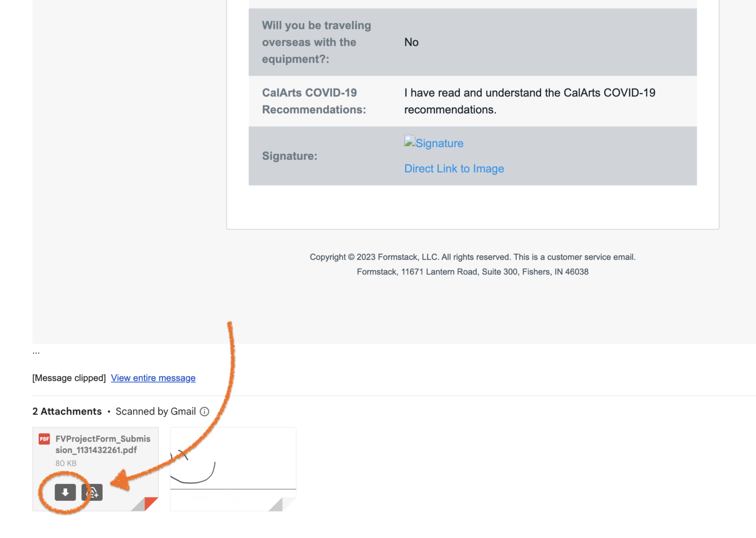Viewport: 756px width, 538px height.
Task: Click the folded corner of signature attachment
Action: coord(289,504)
